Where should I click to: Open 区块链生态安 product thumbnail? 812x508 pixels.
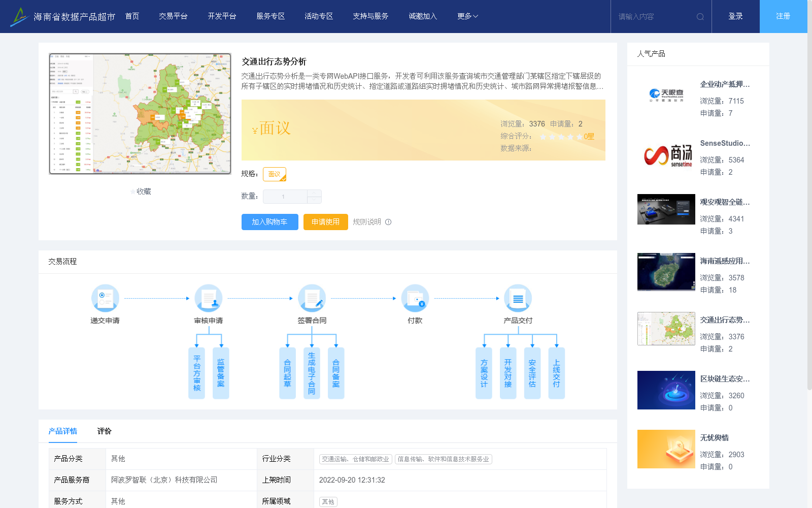666,390
